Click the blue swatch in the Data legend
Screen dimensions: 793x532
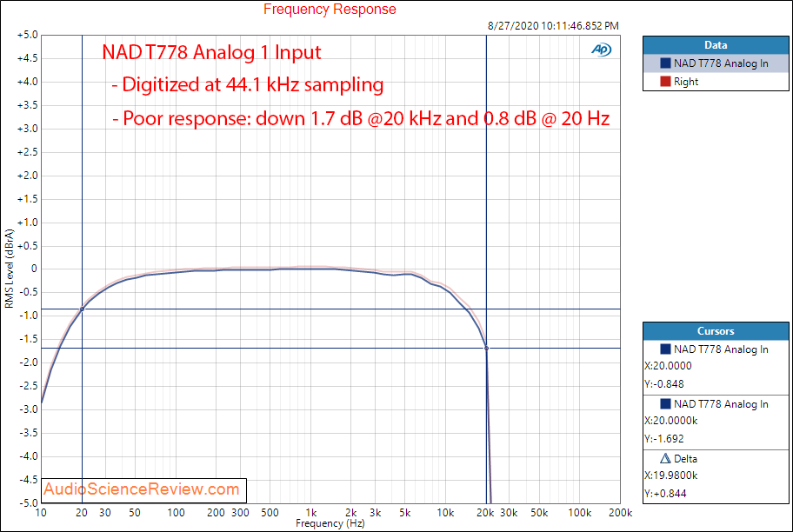coord(665,63)
